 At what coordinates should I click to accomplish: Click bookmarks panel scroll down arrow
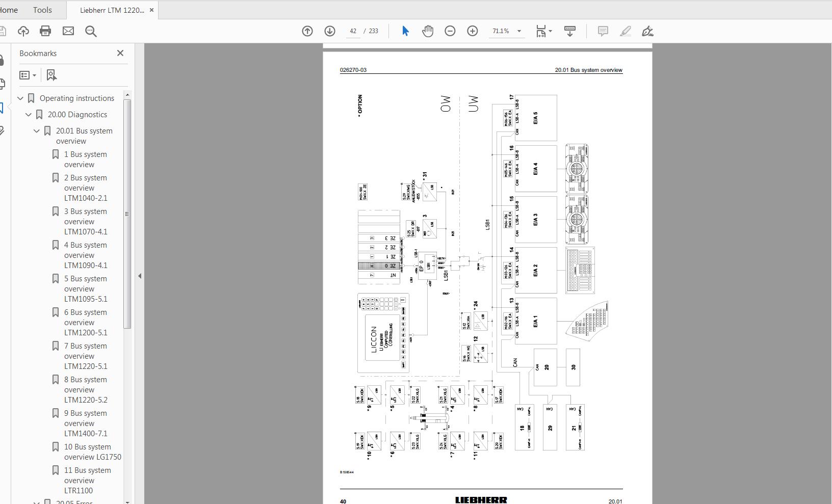coord(127,501)
